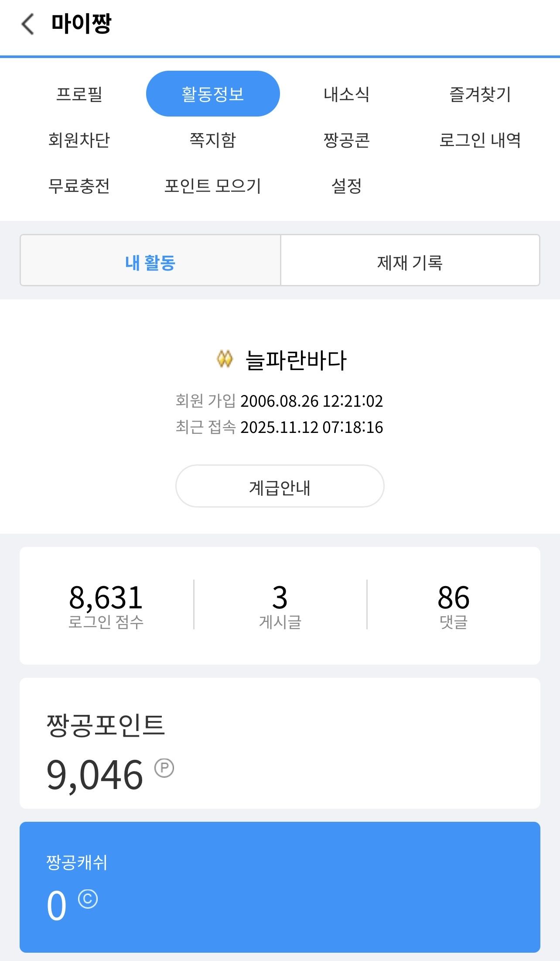Click the 게시글 count 3
This screenshot has width=560, height=961.
(x=280, y=597)
